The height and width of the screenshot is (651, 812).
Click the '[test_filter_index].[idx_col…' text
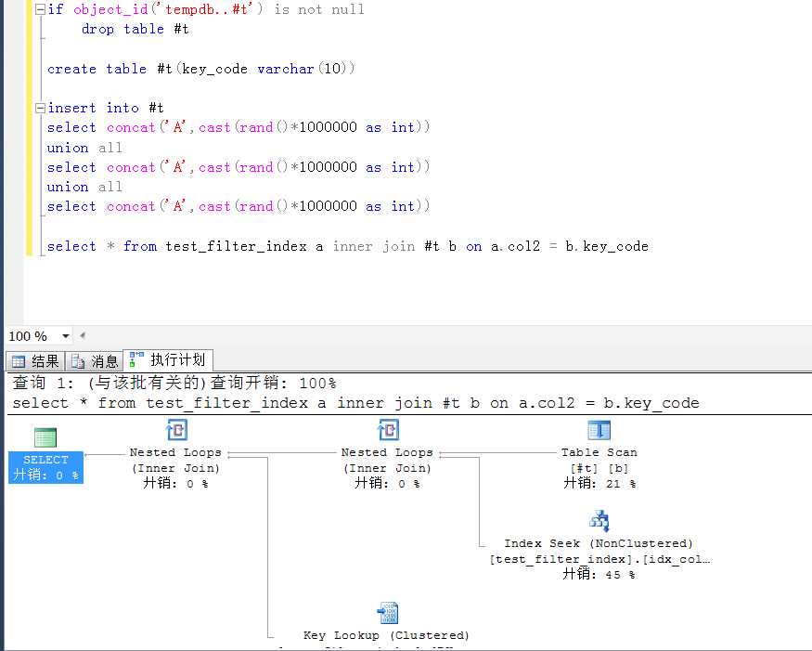[599, 559]
